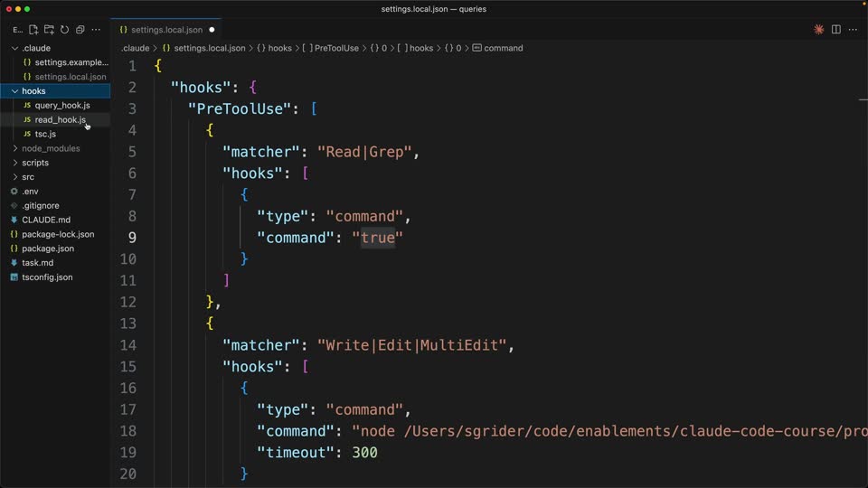Click the unsaved dot on settings.local.json tab
868x488 pixels.
[212, 30]
